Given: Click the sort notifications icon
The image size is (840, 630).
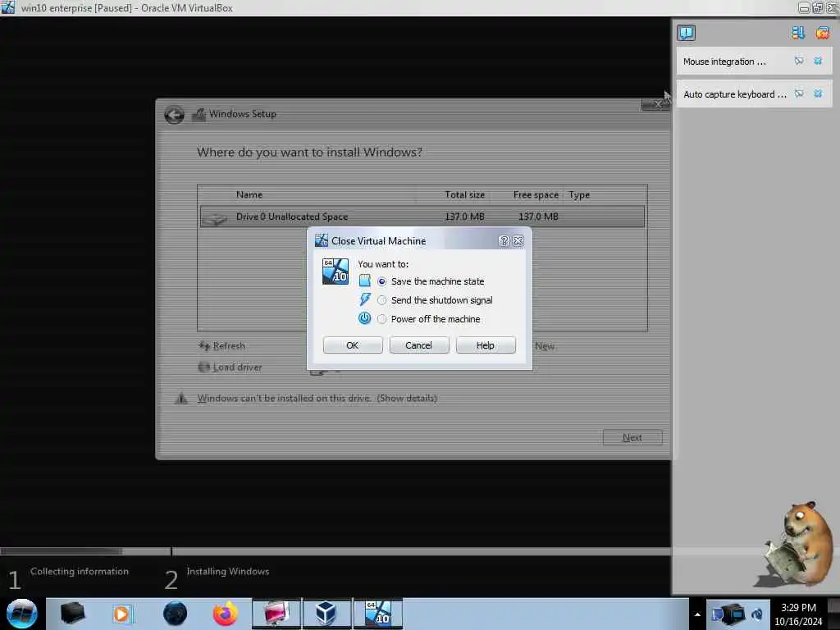Looking at the screenshot, I should [798, 33].
